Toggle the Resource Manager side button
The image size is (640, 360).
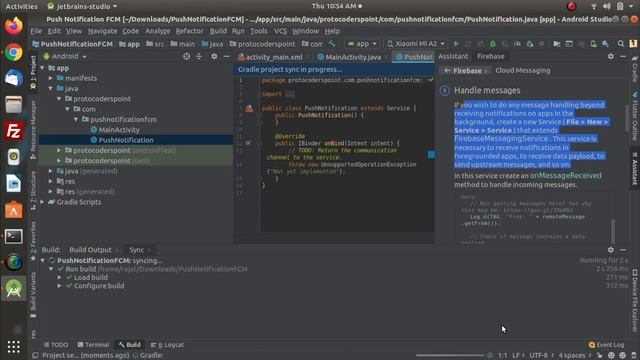click(33, 130)
